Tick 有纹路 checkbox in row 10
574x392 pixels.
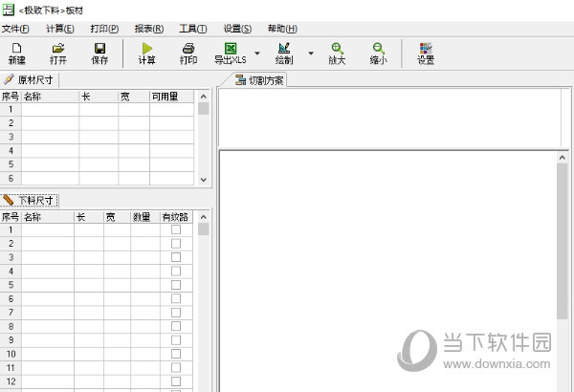pos(176,354)
